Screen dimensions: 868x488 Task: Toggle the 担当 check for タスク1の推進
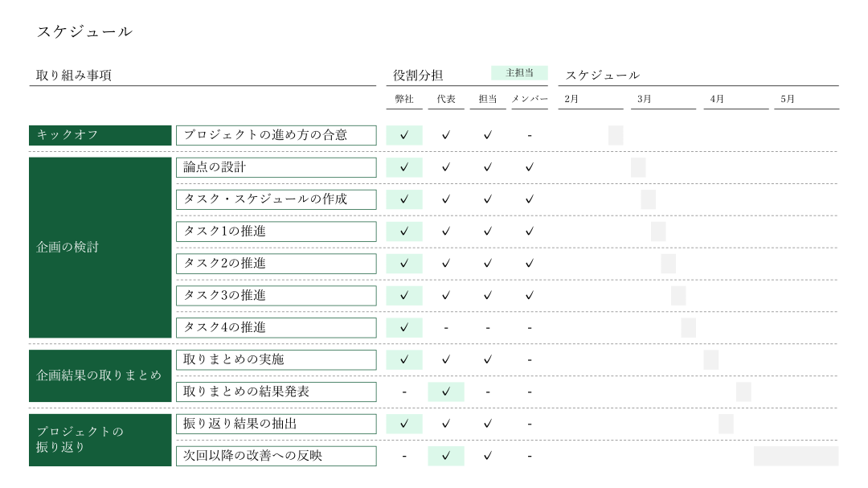pyautogui.click(x=487, y=232)
